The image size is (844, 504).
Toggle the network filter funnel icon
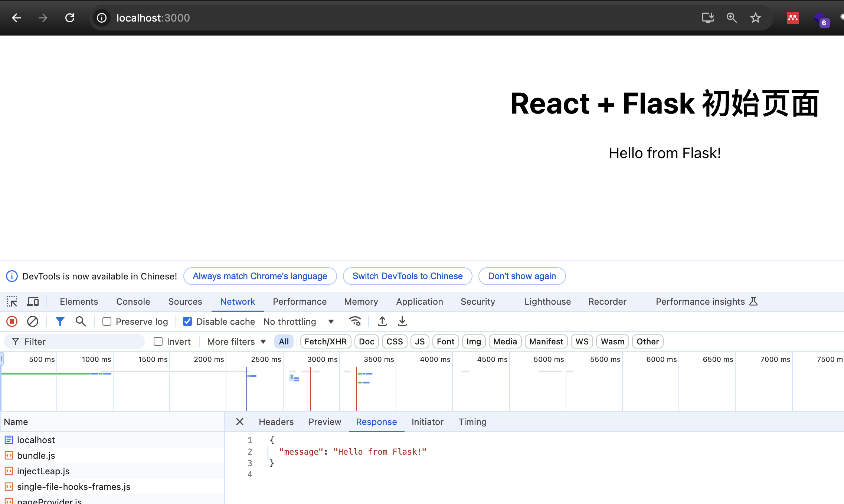point(60,321)
